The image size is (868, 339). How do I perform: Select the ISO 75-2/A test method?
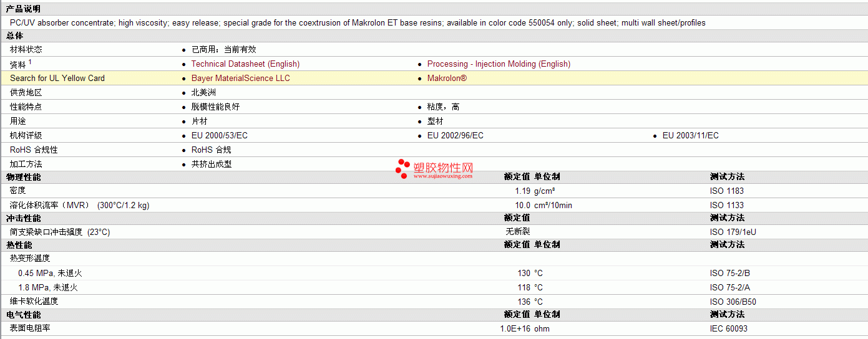(x=730, y=287)
